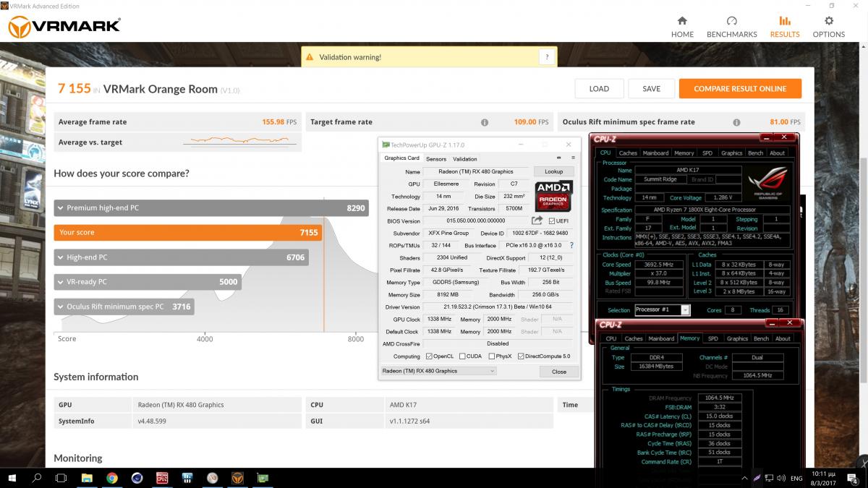Open the Windows Start menu
The width and height of the screenshot is (868, 488).
pyautogui.click(x=13, y=478)
